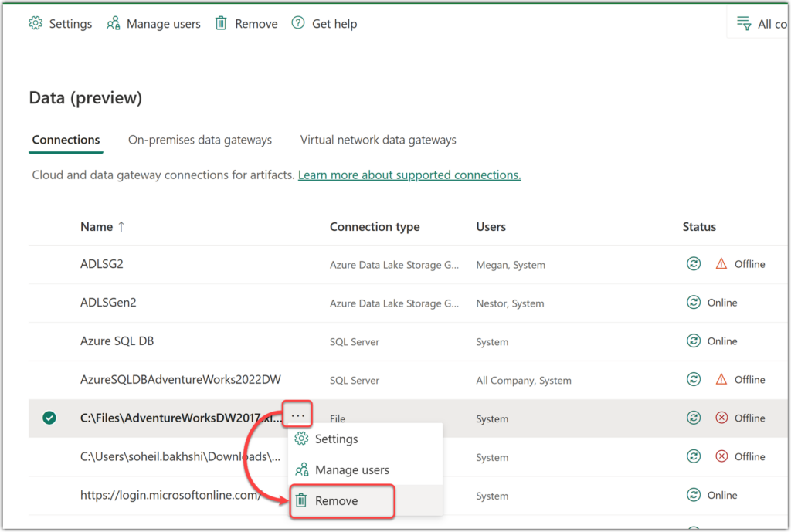Click Manage users in the top toolbar

pos(154,24)
